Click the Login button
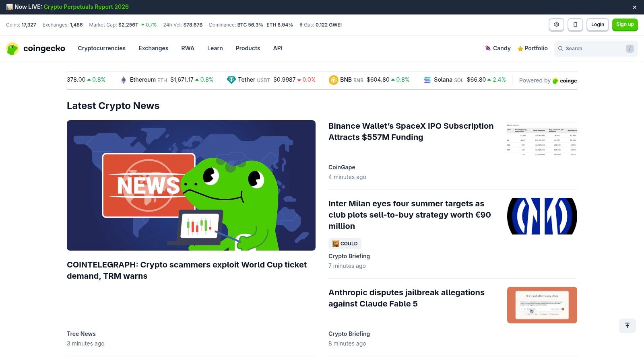The image size is (644, 362). point(598,25)
